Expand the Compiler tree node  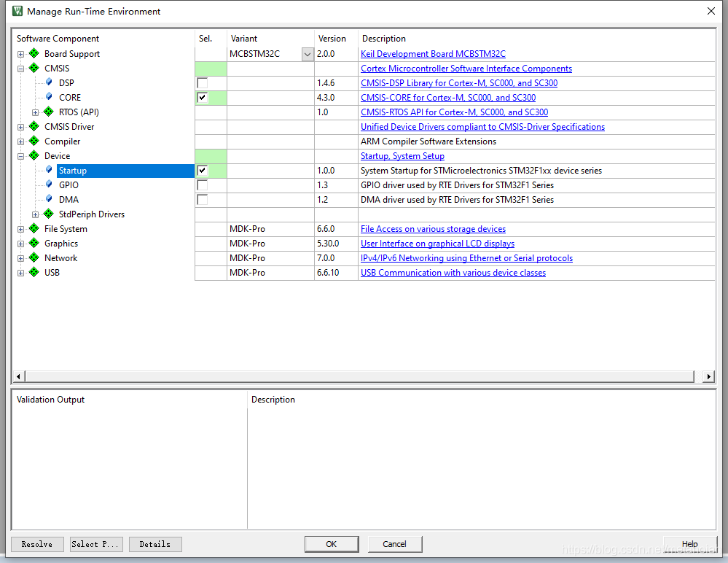[x=20, y=141]
